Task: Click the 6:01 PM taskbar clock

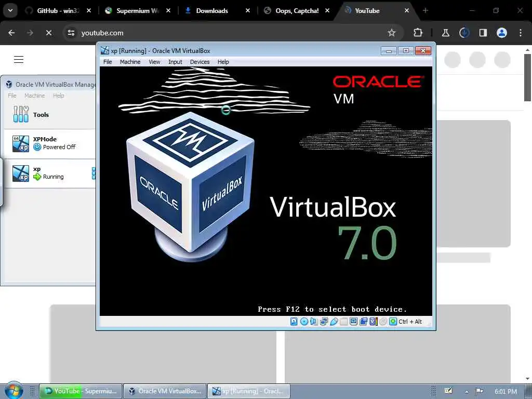Action: point(506,392)
